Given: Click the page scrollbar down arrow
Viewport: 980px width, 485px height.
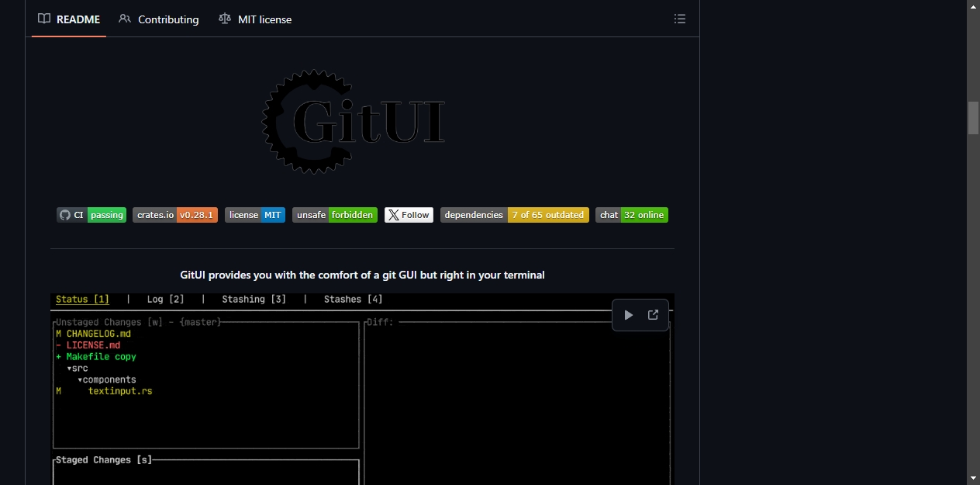Looking at the screenshot, I should click(974, 478).
